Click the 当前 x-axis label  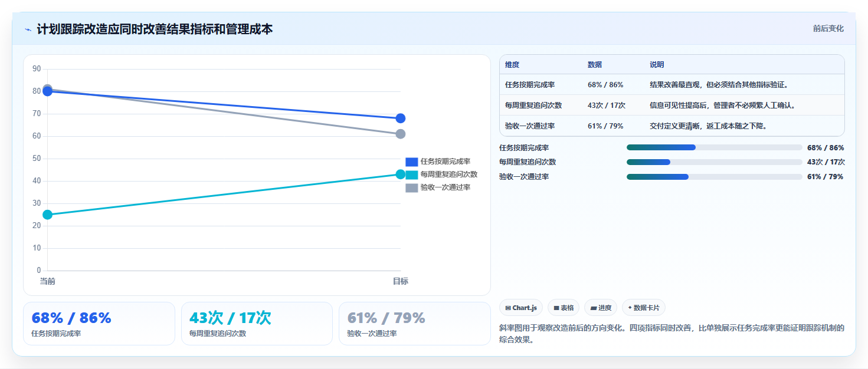47,281
